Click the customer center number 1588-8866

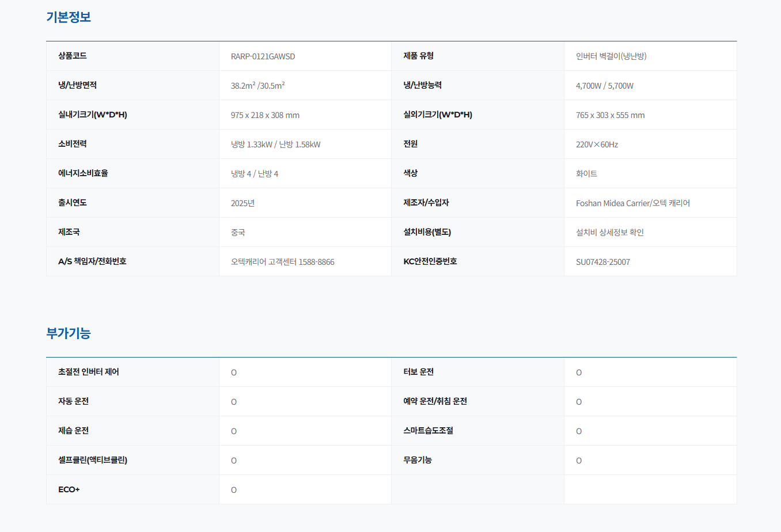316,262
